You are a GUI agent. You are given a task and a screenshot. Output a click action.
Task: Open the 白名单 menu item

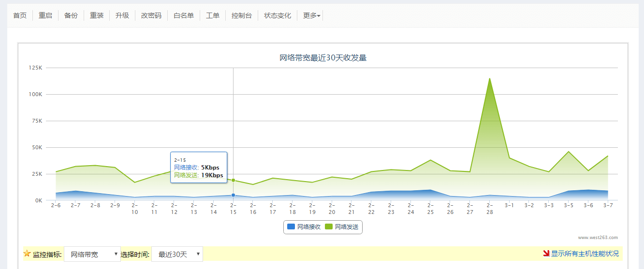tap(184, 15)
